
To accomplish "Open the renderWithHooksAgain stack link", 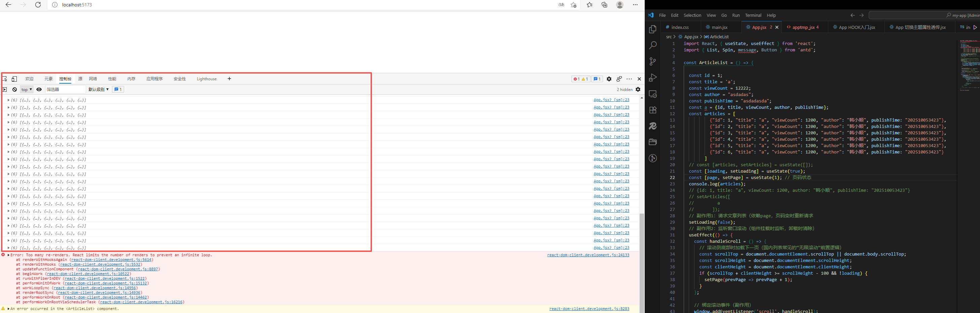I will [x=111, y=260].
